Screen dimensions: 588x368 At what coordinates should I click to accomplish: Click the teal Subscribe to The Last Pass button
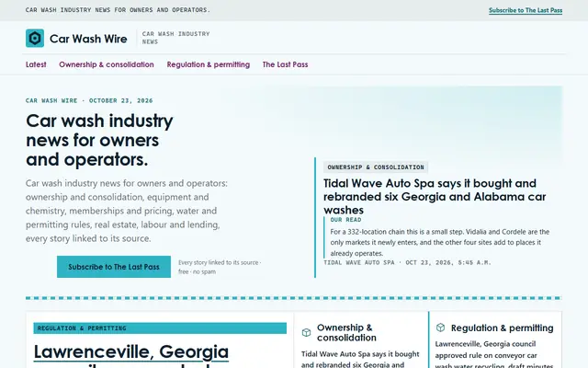tap(114, 267)
